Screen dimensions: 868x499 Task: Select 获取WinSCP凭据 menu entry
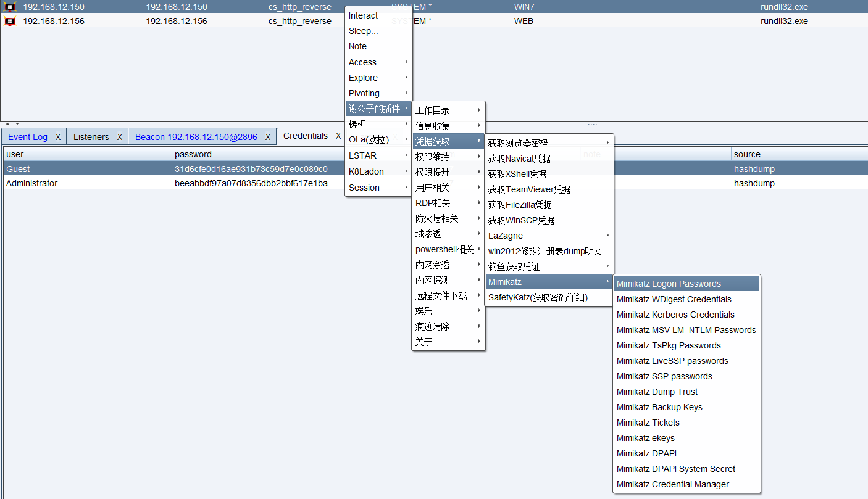(x=549, y=220)
